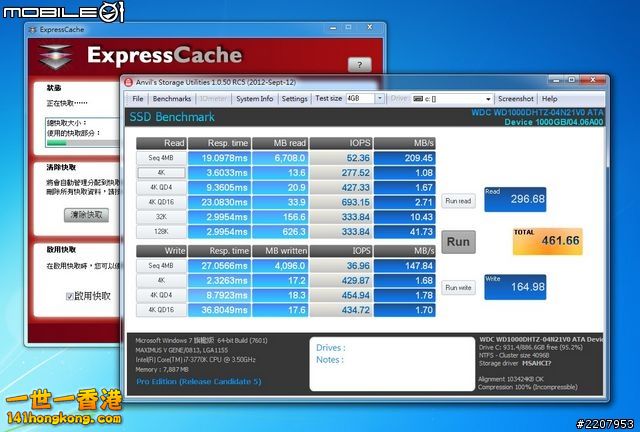Click the 清除快取 clear cache button
The width and height of the screenshot is (640, 432).
pos(85,215)
